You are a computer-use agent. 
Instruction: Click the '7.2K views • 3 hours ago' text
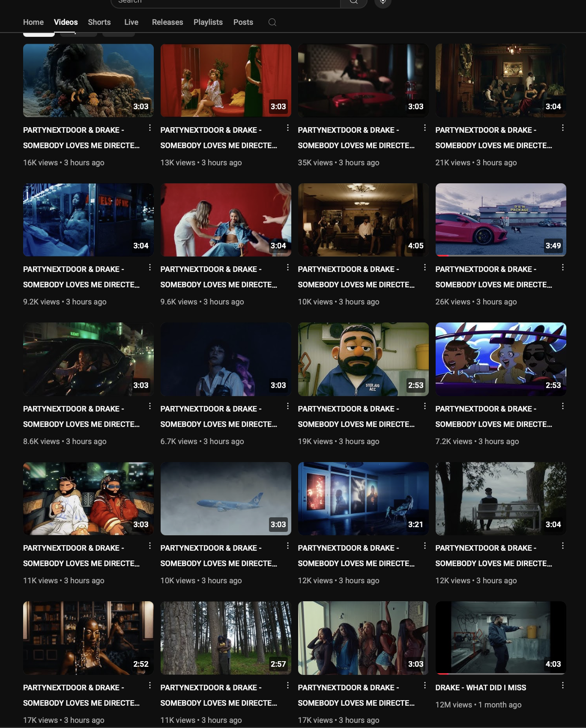click(x=477, y=442)
